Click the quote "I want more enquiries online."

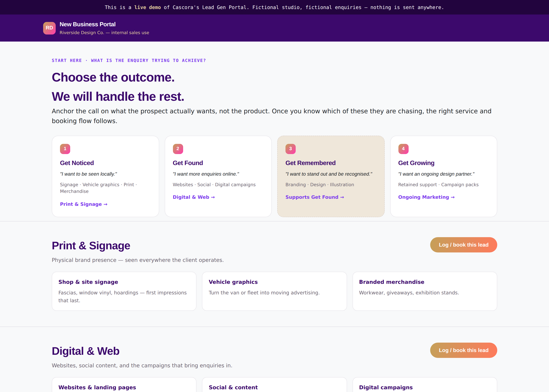206,174
